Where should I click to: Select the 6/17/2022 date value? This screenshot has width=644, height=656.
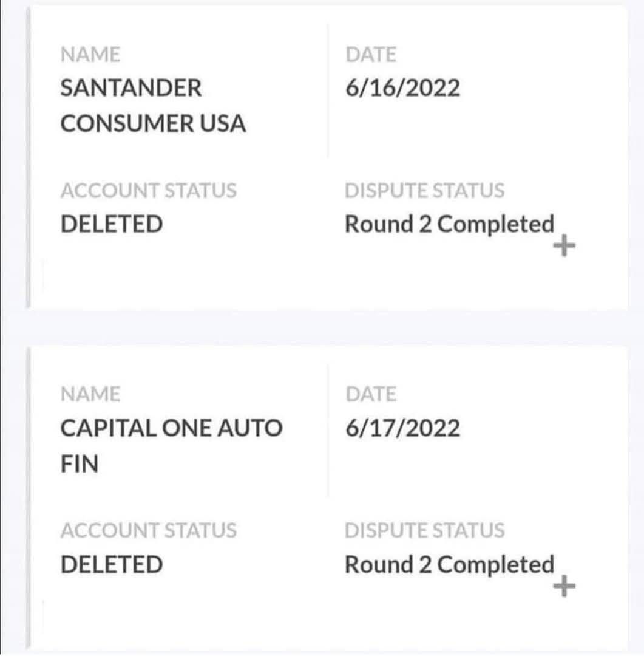(x=402, y=429)
